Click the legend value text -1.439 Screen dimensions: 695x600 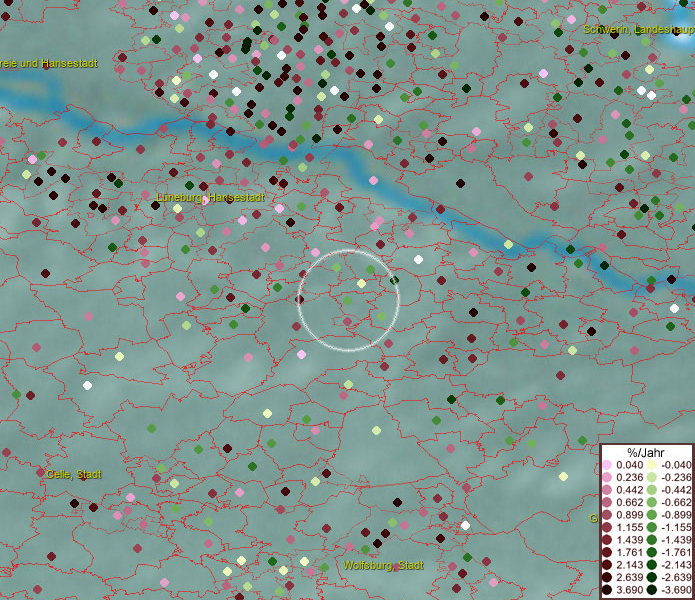[x=676, y=540]
